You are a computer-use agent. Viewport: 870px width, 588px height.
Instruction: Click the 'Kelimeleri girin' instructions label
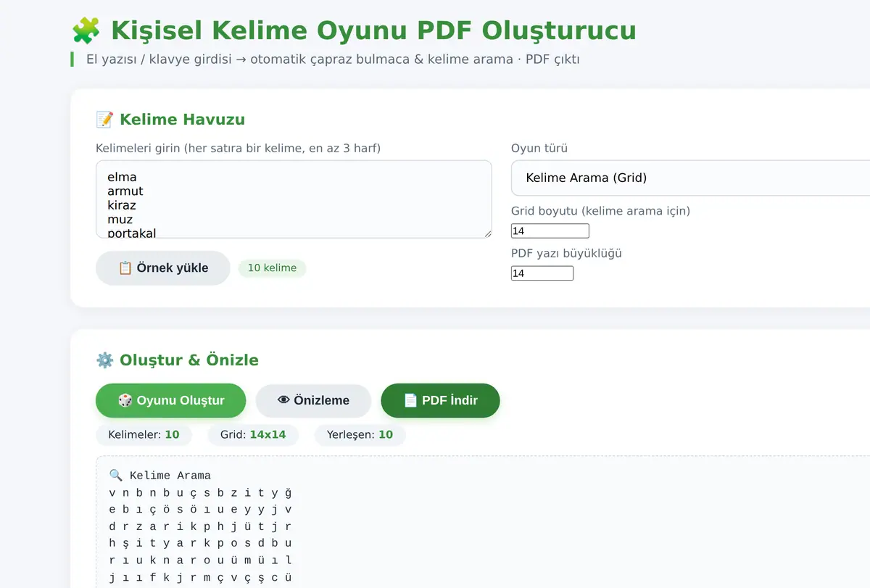238,149
